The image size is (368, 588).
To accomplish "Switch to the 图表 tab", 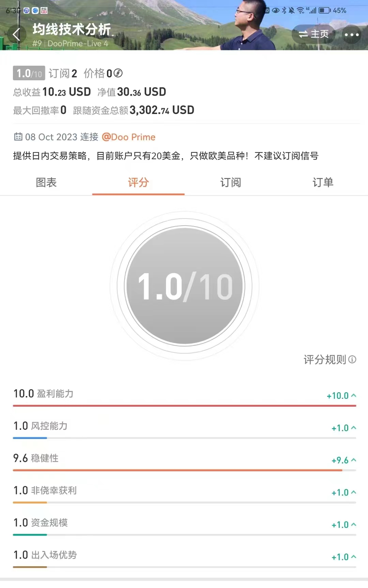I will pos(46,182).
